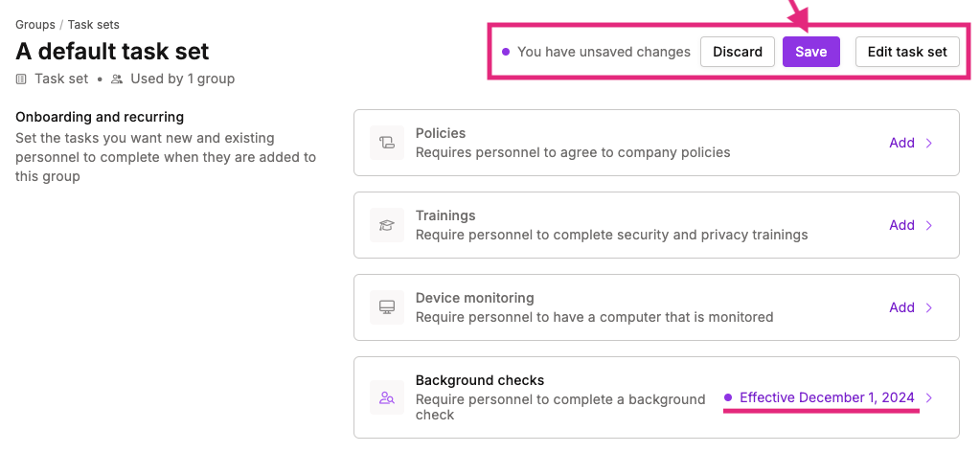
Task: Click the Background checks person-search icon
Action: (387, 397)
